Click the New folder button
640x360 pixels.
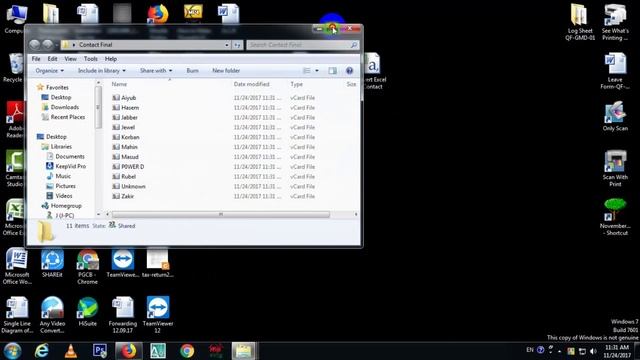pyautogui.click(x=226, y=71)
